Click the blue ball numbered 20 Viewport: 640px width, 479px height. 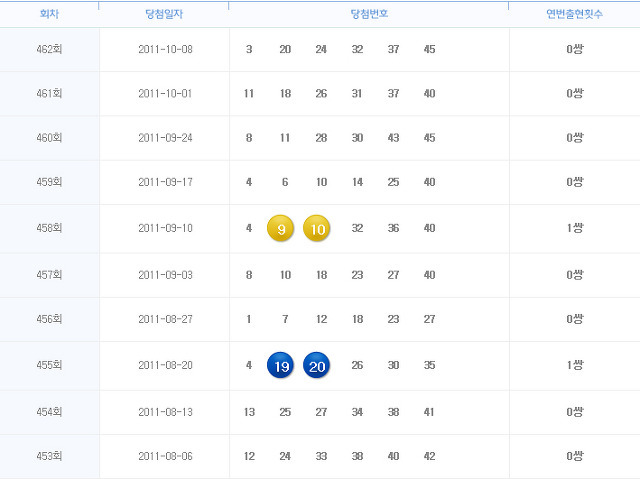point(316,365)
